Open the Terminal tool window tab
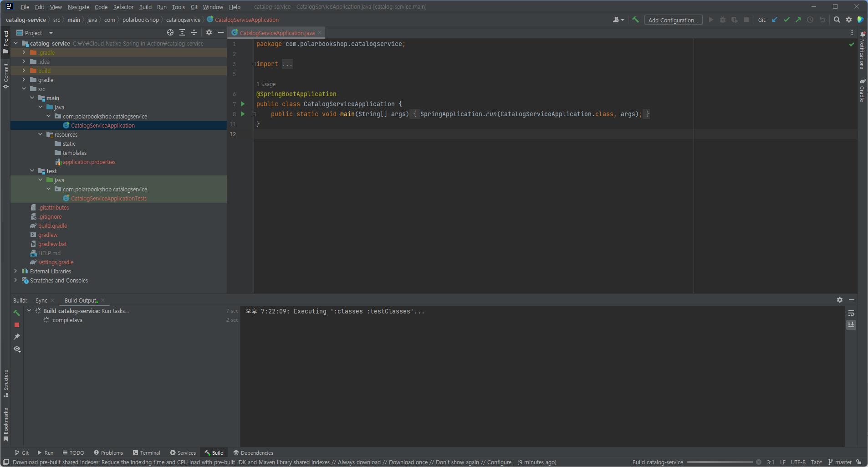Viewport: 868px width, 467px height. [x=147, y=452]
